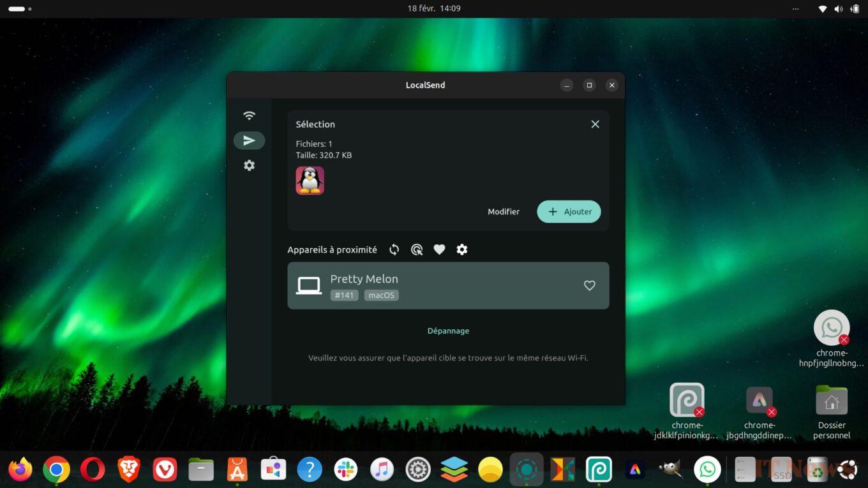Open the Receive tab with Wi-Fi icon
868x488 pixels.
pyautogui.click(x=249, y=115)
